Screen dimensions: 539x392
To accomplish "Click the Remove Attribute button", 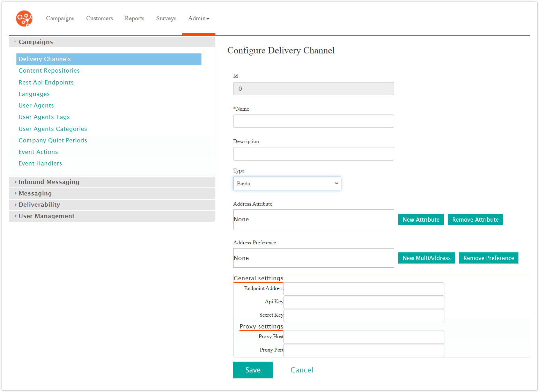I will (475, 220).
